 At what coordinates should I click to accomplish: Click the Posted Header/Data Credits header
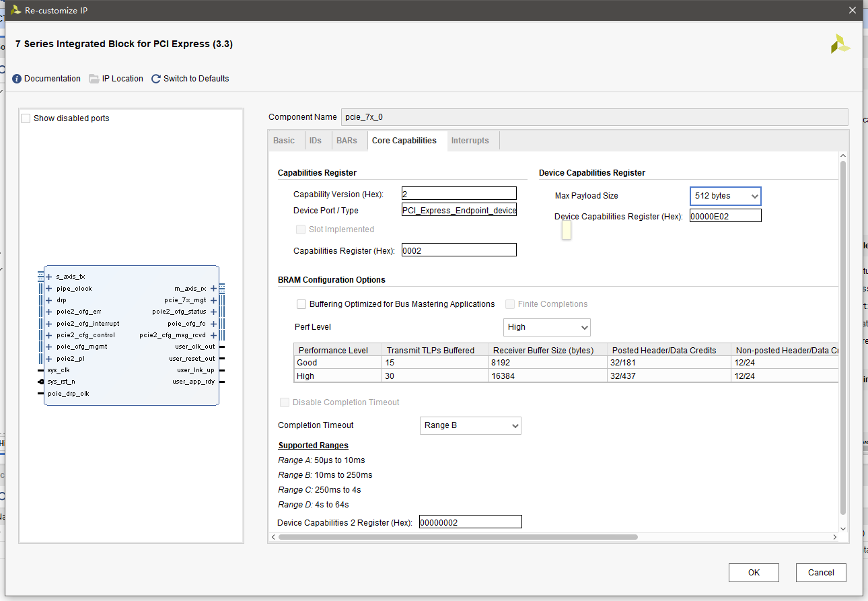[x=669, y=350]
